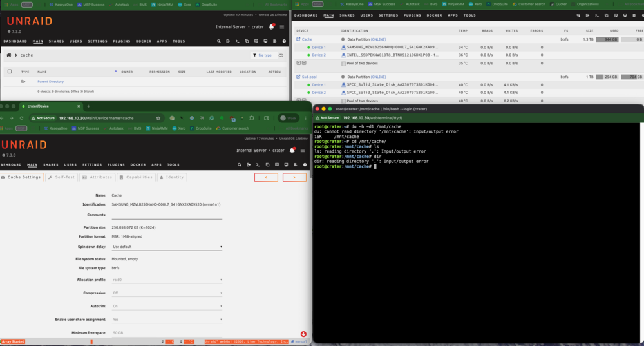Open terminal icon in top-left Unraid toolbar
Image resolution: width=644 pixels, height=346 pixels.
(x=238, y=41)
